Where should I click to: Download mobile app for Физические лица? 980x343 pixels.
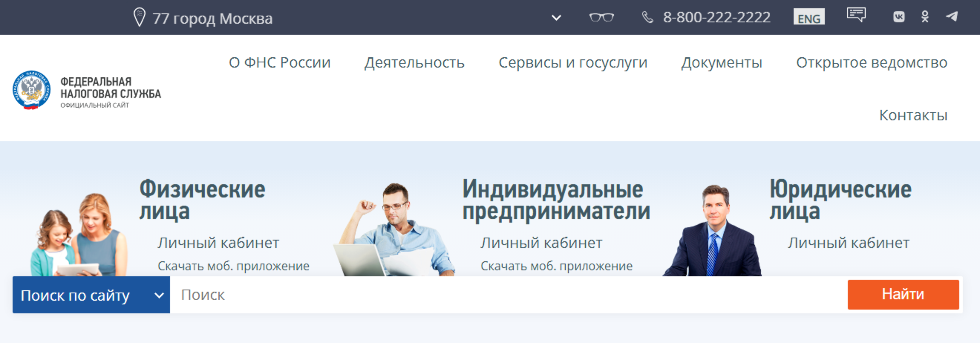click(x=233, y=266)
